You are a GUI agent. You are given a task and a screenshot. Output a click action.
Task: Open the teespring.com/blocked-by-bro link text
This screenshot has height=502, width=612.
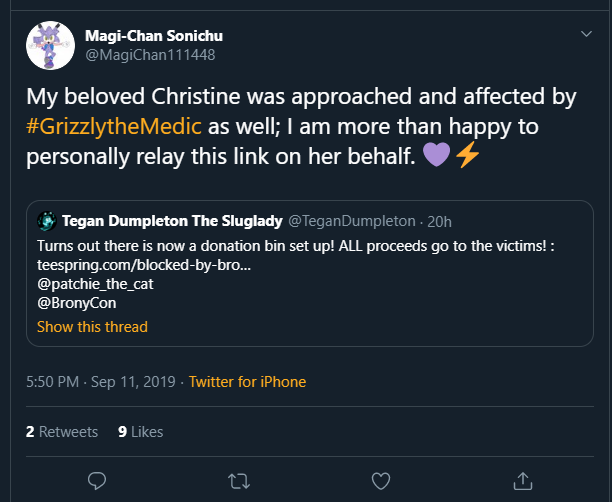click(144, 265)
